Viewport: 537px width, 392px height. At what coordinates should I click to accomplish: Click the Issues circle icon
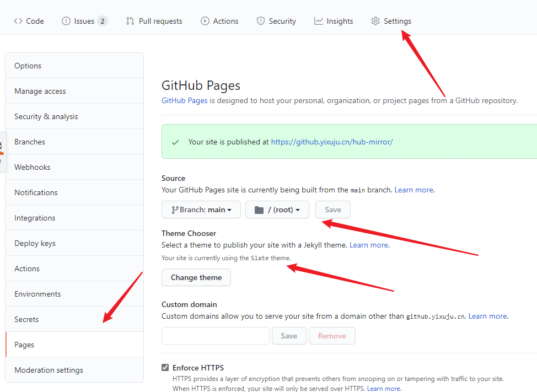pyautogui.click(x=66, y=21)
